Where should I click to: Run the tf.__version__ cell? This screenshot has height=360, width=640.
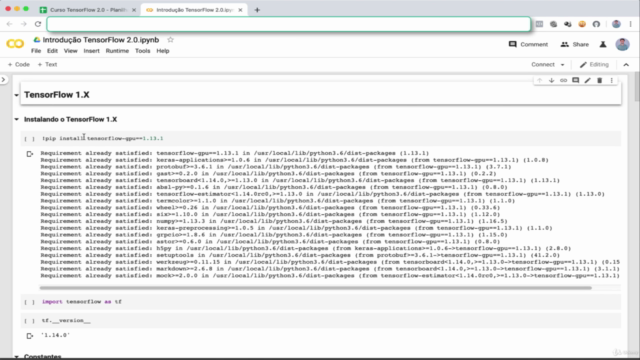(x=29, y=321)
